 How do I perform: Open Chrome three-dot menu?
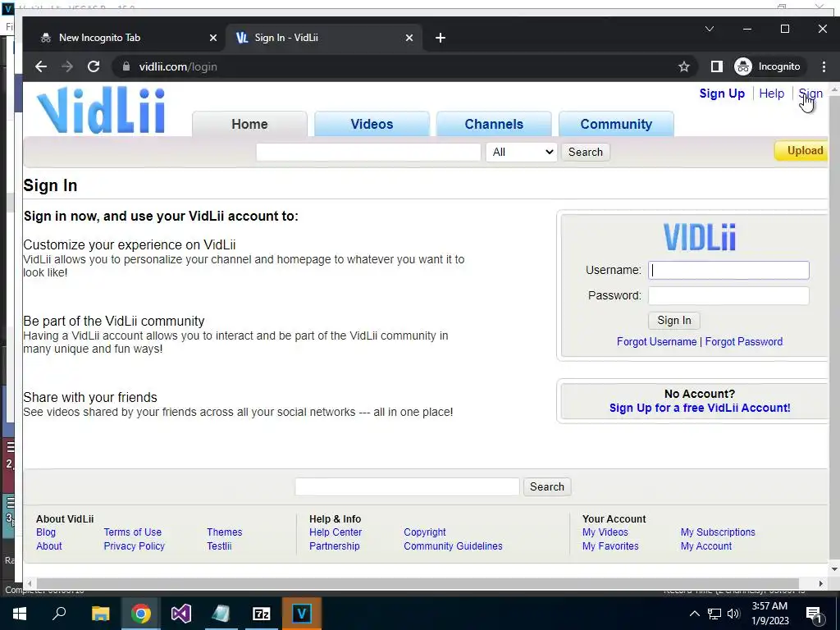(824, 66)
